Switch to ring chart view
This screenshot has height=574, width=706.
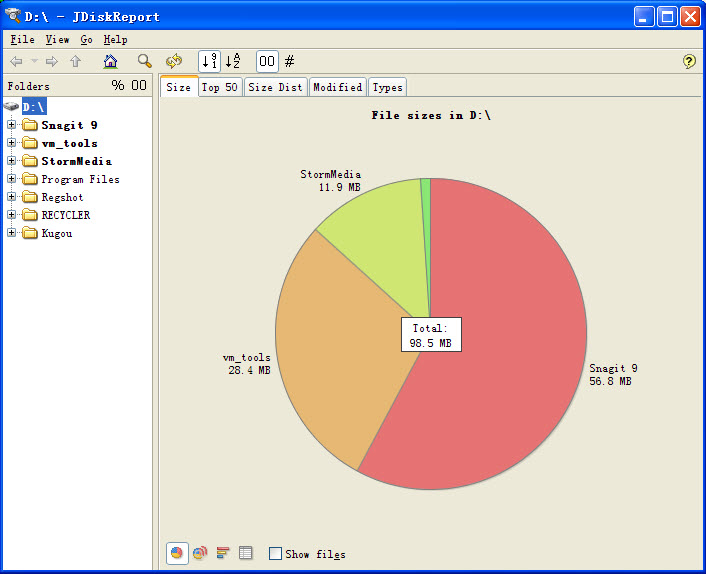[200, 553]
